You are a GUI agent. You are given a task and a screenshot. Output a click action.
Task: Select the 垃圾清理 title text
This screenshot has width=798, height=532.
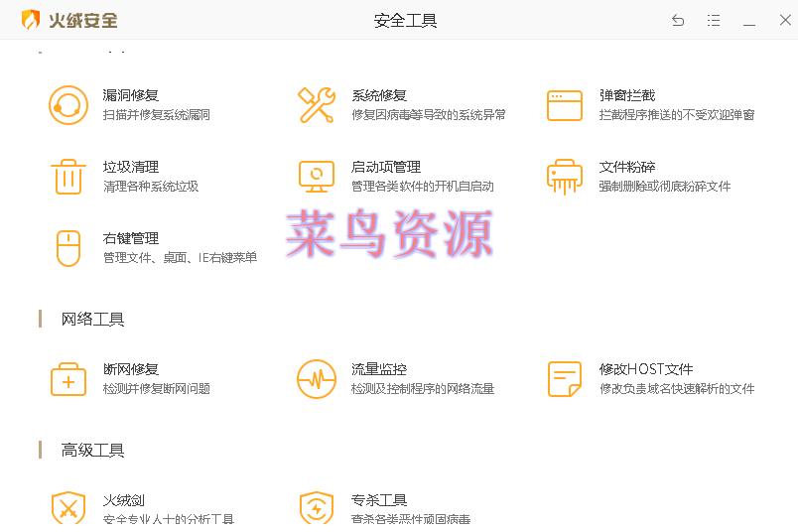tap(131, 167)
